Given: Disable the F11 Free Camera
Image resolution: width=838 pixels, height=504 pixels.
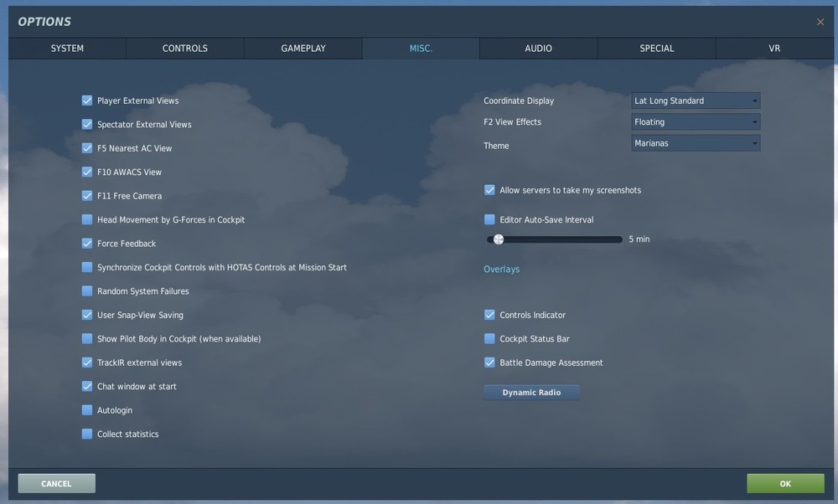Looking at the screenshot, I should coord(87,195).
